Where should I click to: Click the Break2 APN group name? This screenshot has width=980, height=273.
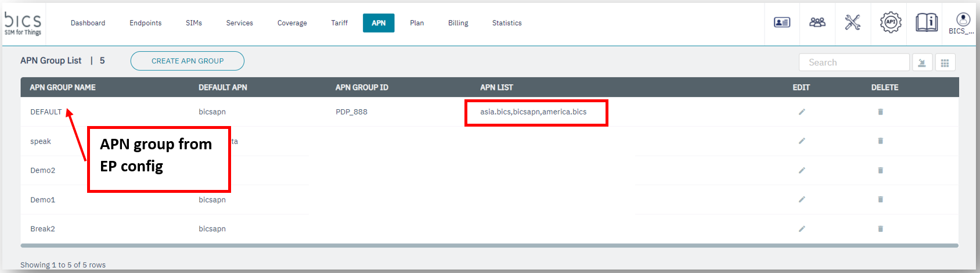pyautogui.click(x=42, y=229)
